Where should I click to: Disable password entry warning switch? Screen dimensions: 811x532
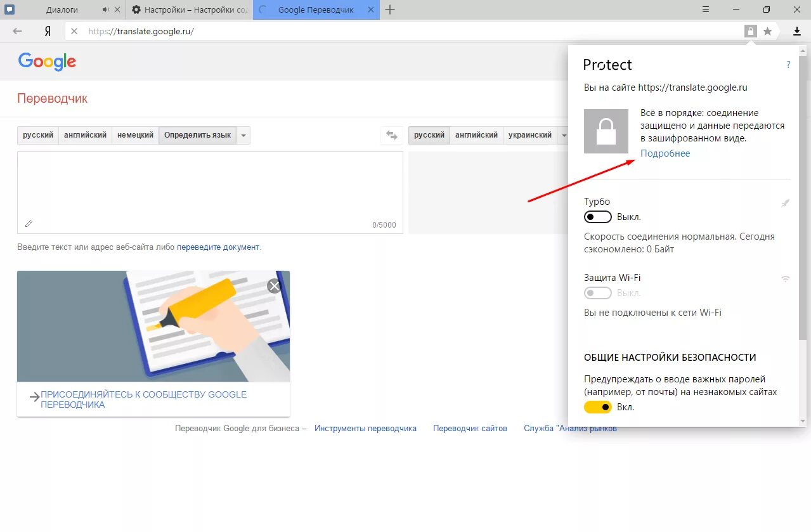click(x=598, y=407)
